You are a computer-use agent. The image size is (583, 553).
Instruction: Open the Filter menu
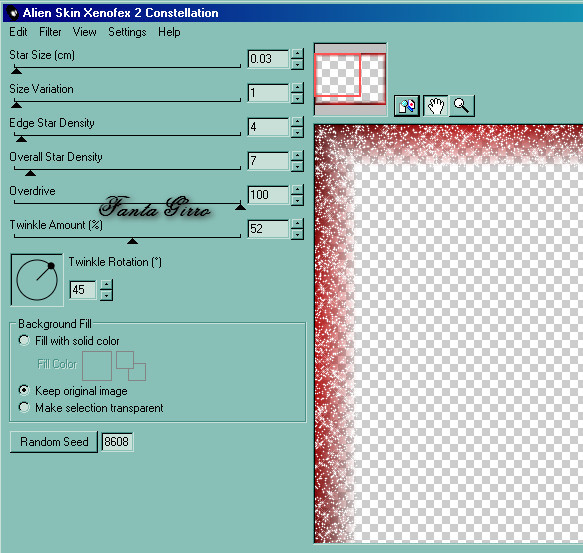[x=50, y=32]
